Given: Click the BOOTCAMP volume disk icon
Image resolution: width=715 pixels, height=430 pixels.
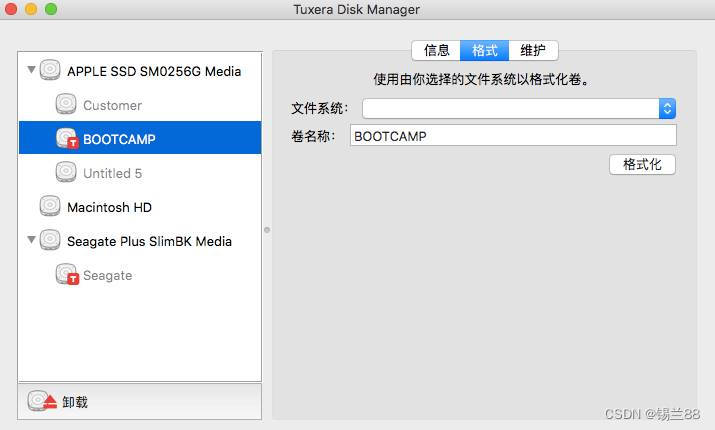Looking at the screenshot, I should 67,138.
